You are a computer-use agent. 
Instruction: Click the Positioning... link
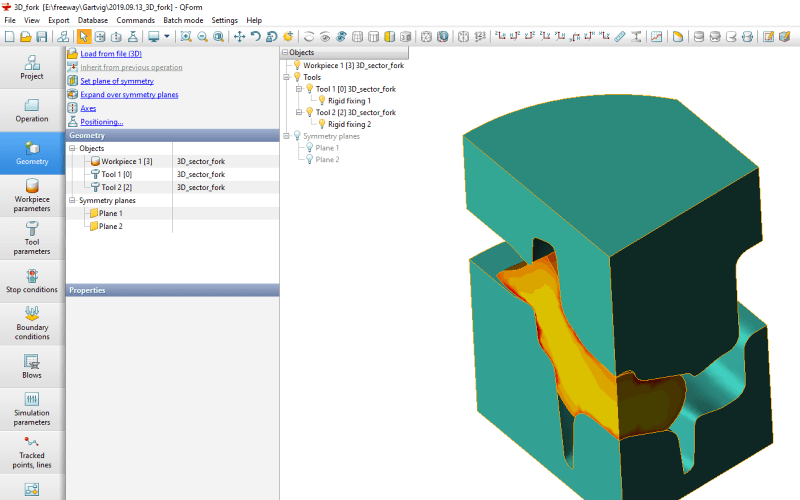102,122
